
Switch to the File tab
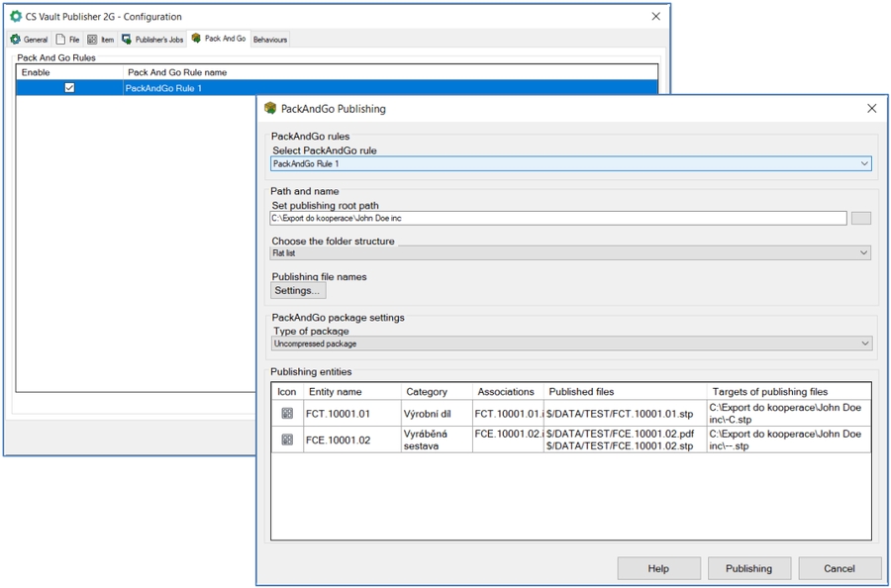click(x=68, y=40)
